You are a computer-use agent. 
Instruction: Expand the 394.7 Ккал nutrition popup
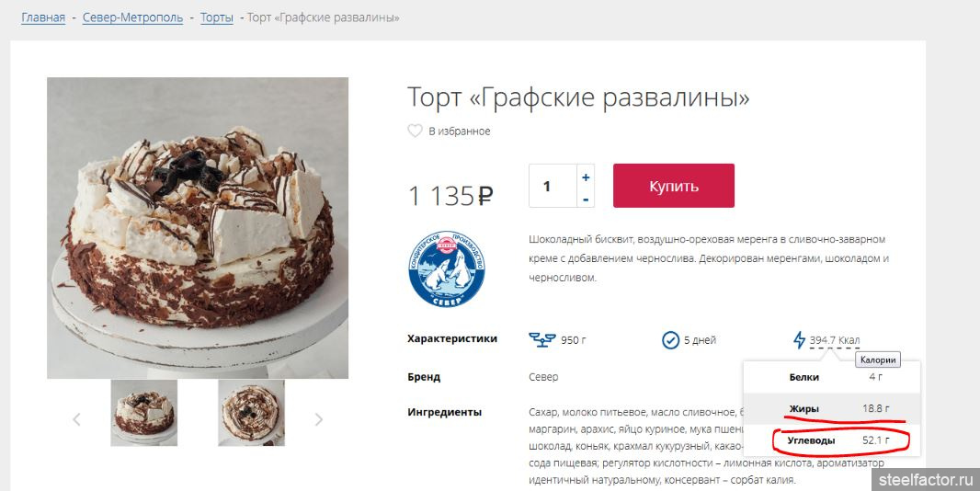[835, 340]
